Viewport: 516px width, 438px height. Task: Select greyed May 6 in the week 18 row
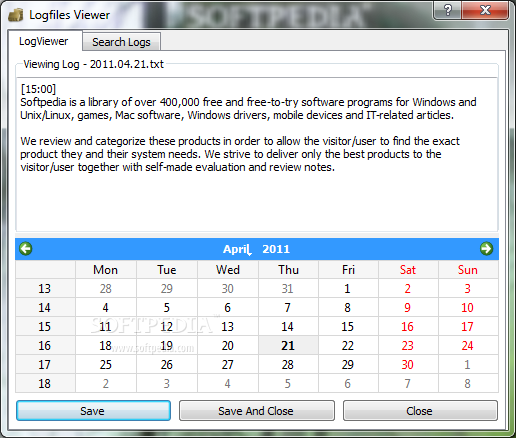348,383
